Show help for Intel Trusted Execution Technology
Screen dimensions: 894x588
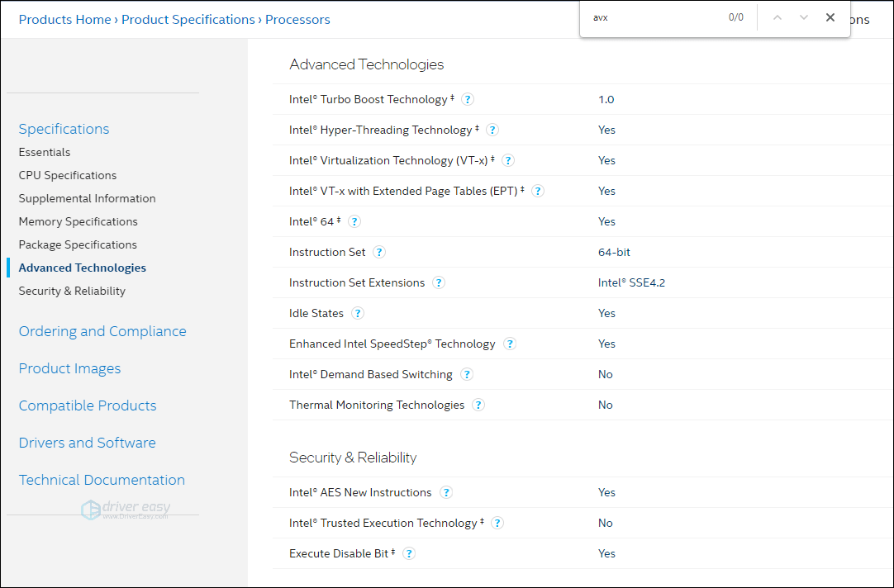click(x=497, y=523)
